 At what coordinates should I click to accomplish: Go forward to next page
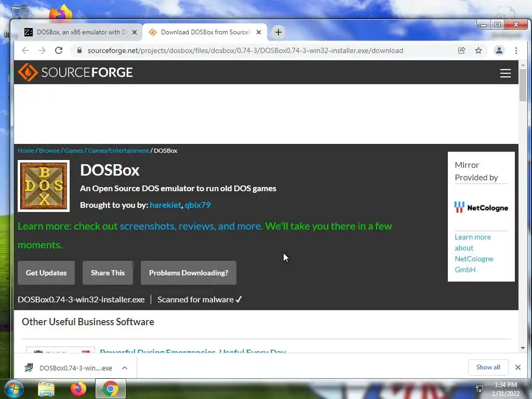(x=42, y=50)
